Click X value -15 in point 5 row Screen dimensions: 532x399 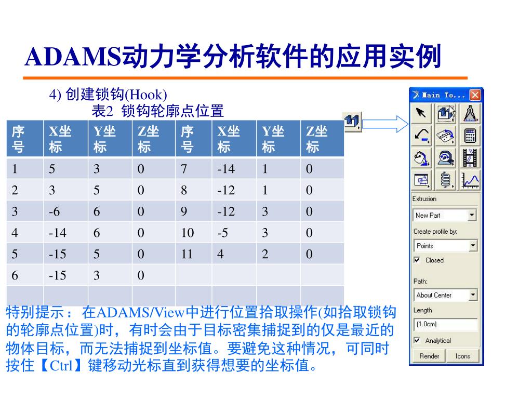[x=58, y=254]
